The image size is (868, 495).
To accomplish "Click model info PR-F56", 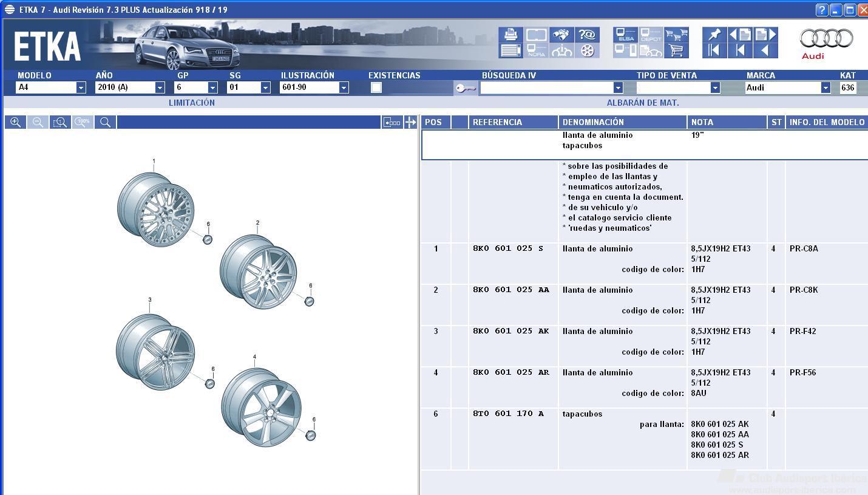I will (x=802, y=372).
